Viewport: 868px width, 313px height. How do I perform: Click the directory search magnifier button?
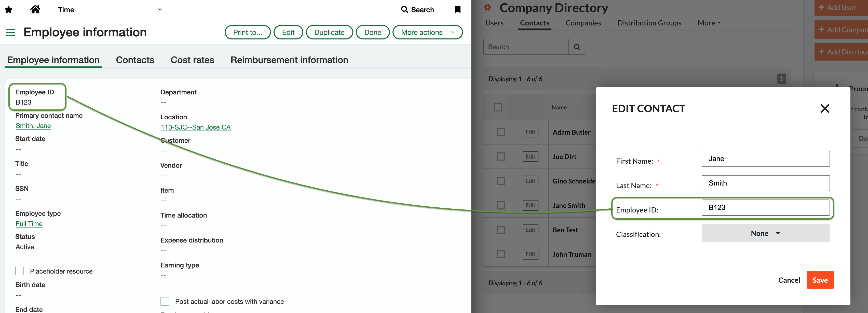(x=577, y=47)
